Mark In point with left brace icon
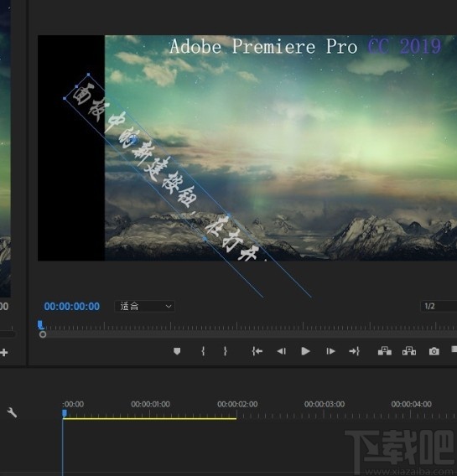Screen dimensions: 457x476 pyautogui.click(x=203, y=351)
